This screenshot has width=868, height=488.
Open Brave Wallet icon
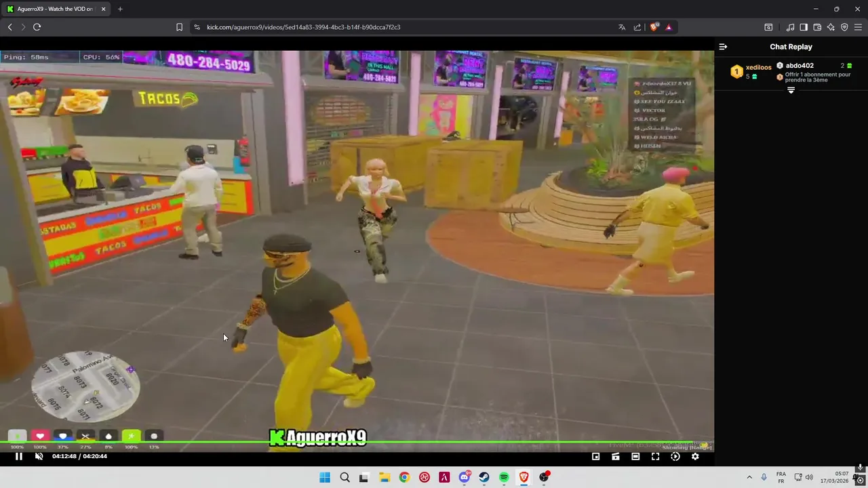pyautogui.click(x=817, y=27)
